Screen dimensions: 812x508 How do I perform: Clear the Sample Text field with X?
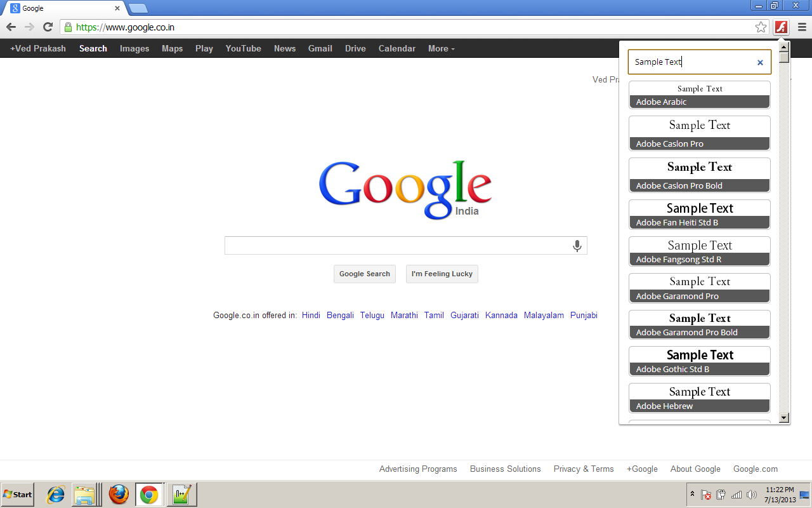760,62
